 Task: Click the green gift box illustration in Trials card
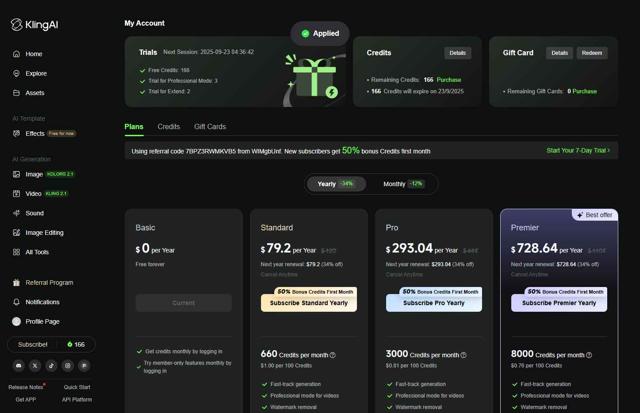click(x=314, y=80)
